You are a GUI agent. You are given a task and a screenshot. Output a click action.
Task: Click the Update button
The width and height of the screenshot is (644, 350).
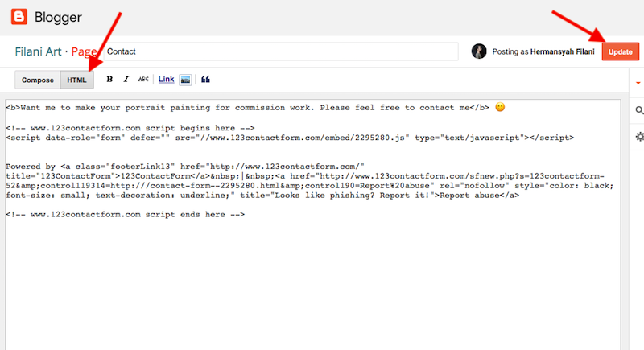(x=620, y=51)
